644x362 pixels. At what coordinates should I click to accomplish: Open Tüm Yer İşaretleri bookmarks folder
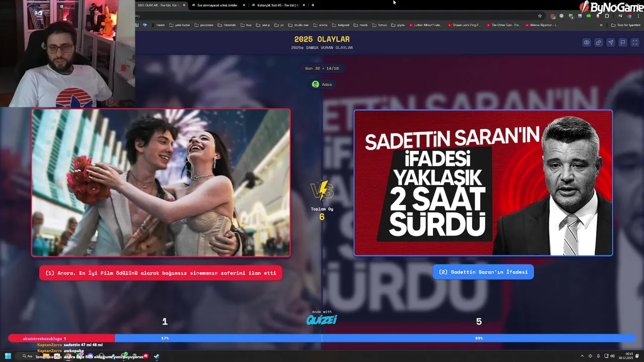[625, 25]
